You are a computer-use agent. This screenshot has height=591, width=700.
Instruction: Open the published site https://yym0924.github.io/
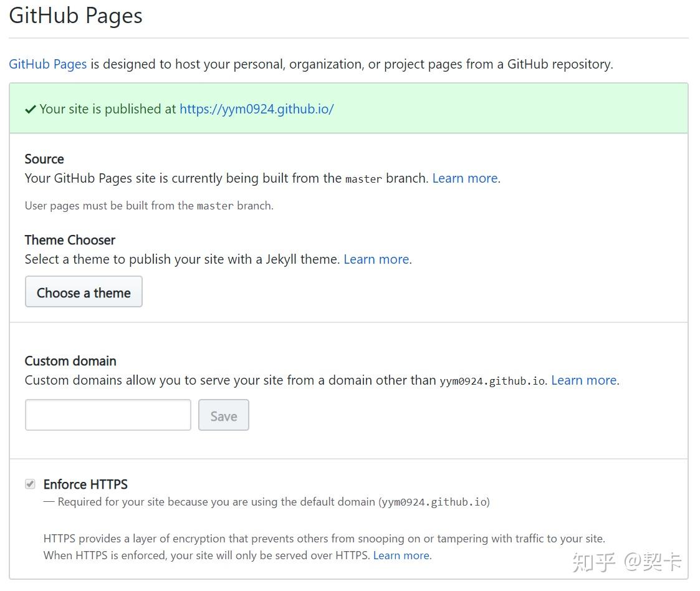click(x=256, y=108)
